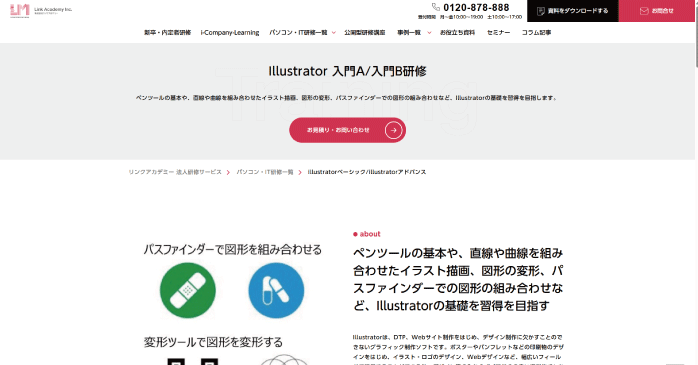Click the document icon on the download button
The image size is (698, 365).
click(x=541, y=11)
